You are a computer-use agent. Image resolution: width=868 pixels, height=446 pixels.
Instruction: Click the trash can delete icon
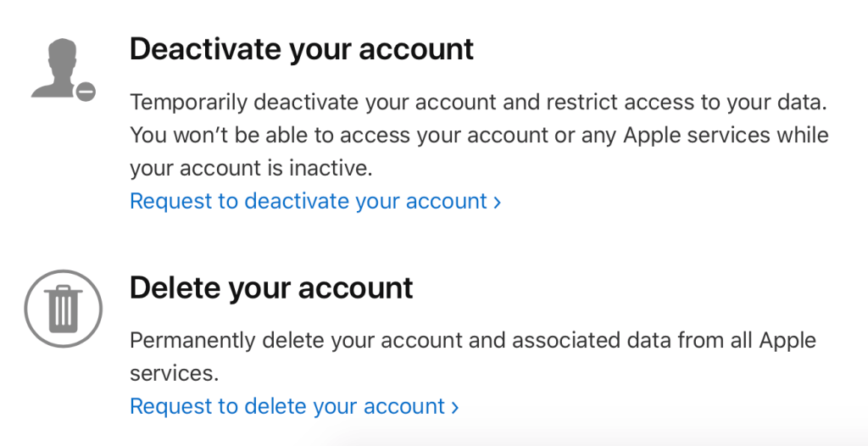pyautogui.click(x=64, y=308)
